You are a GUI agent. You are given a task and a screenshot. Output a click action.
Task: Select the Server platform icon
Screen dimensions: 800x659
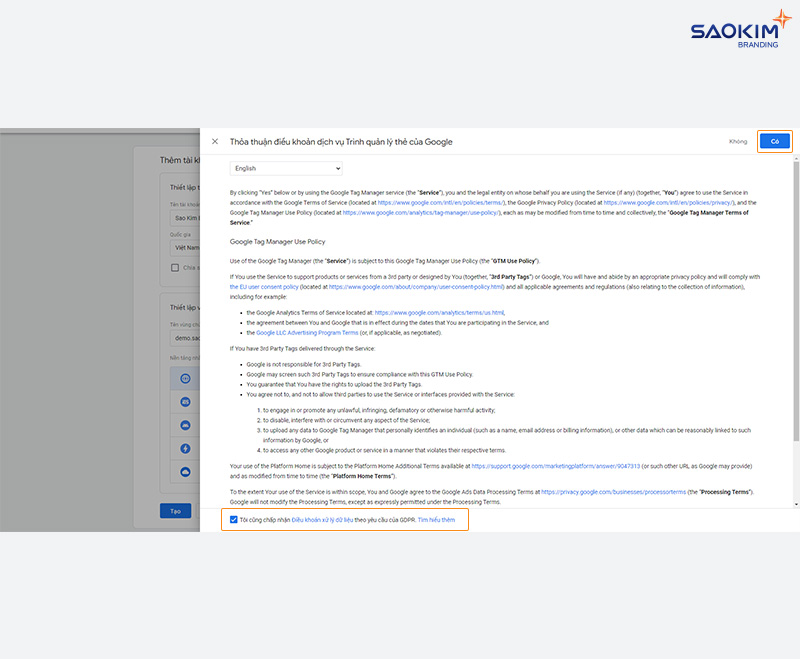(x=184, y=470)
